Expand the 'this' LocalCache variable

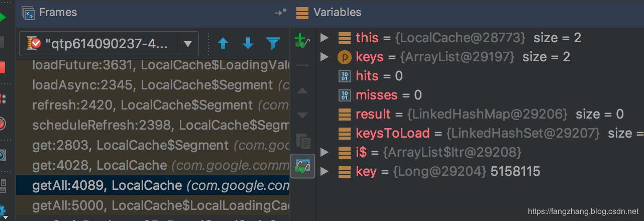click(x=325, y=38)
